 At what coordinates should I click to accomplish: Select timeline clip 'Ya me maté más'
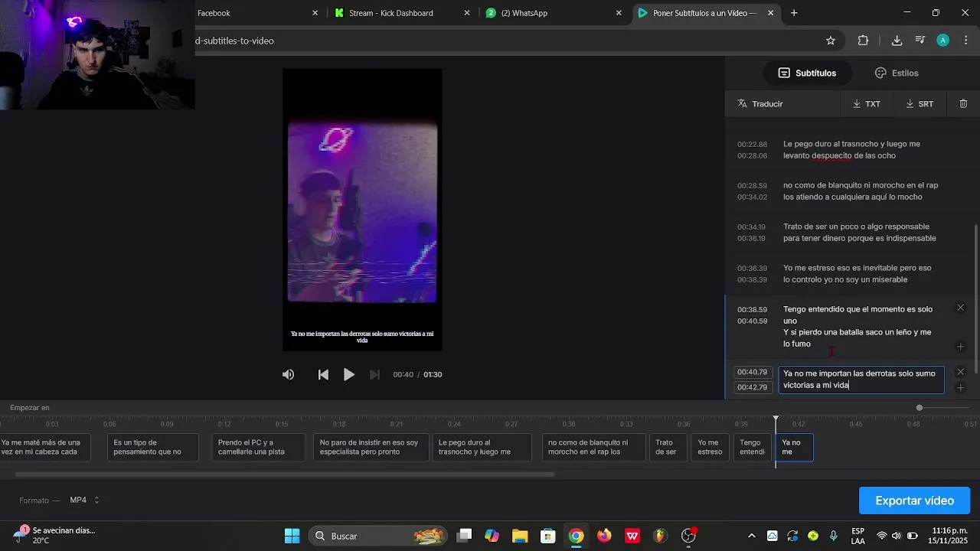click(x=44, y=448)
